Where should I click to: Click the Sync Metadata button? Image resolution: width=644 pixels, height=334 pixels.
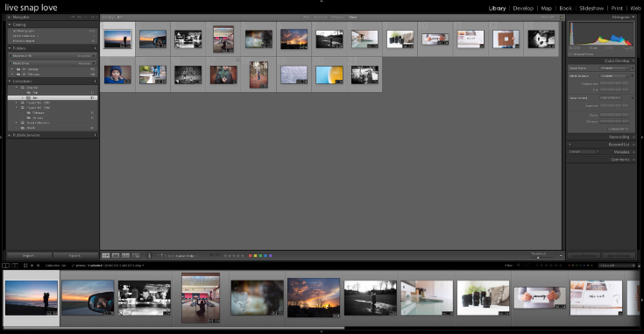click(584, 255)
